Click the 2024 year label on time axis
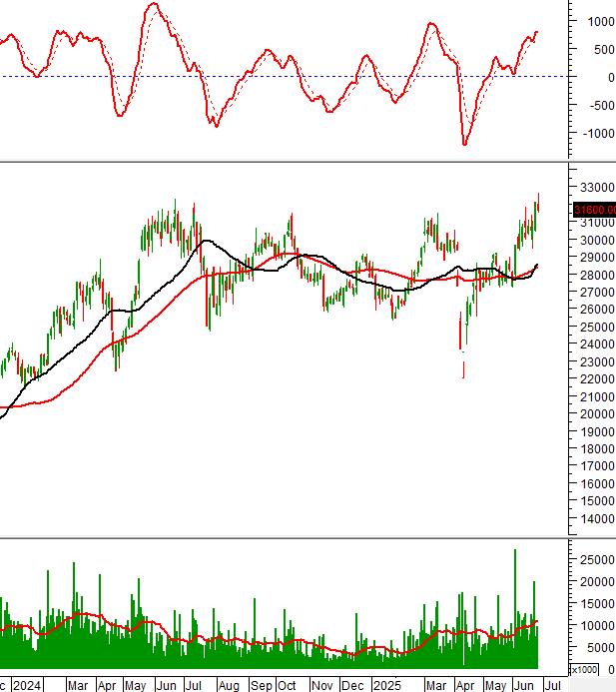 point(27,685)
